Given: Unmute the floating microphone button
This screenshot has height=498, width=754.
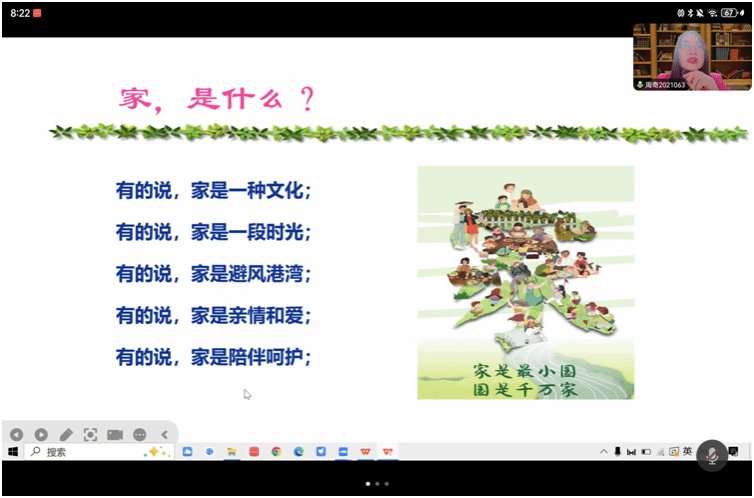Looking at the screenshot, I should tap(712, 456).
